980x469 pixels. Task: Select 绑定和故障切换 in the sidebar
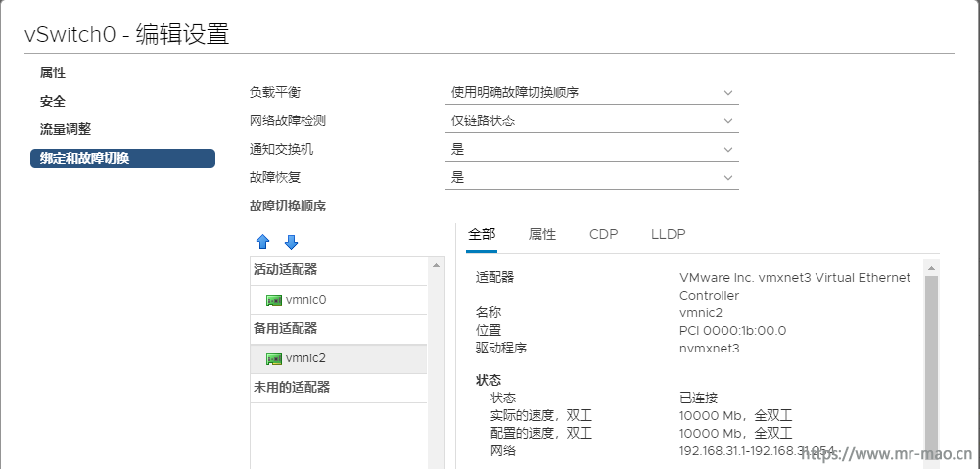(x=122, y=159)
